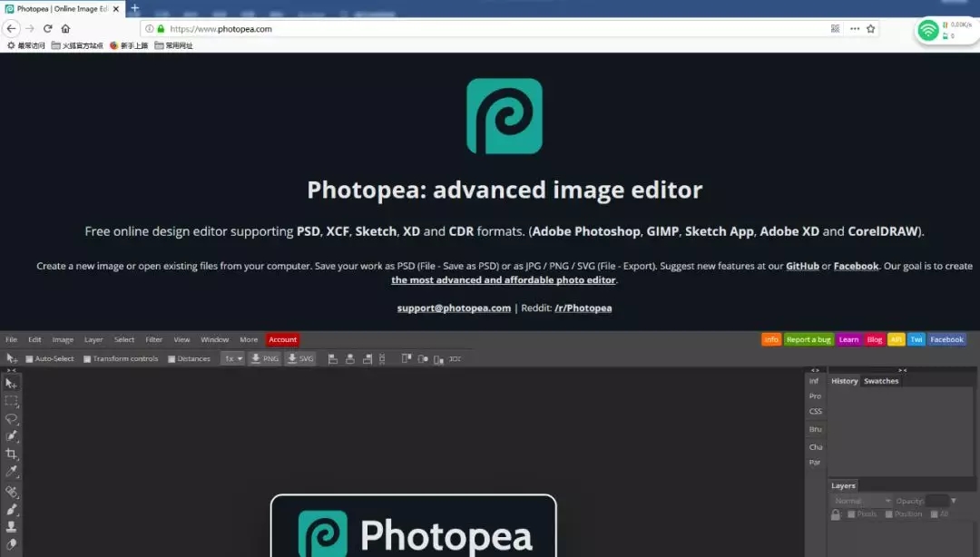Open the support@photopea.com email link

point(454,308)
